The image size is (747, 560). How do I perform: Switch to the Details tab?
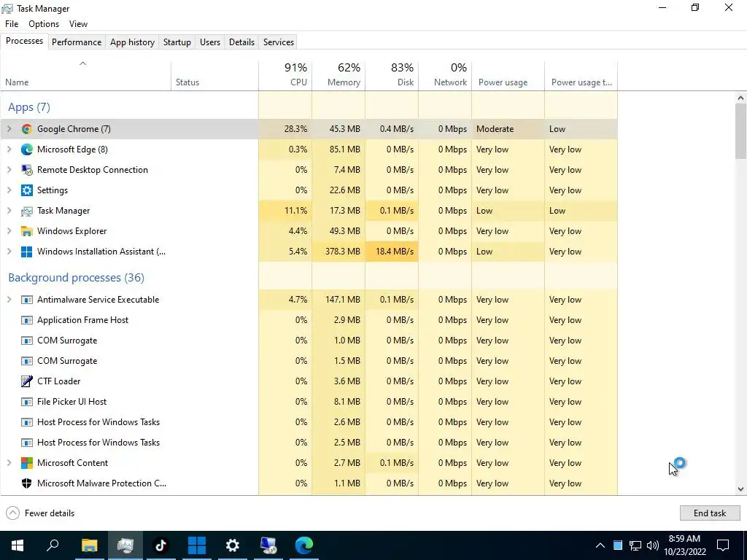click(242, 42)
